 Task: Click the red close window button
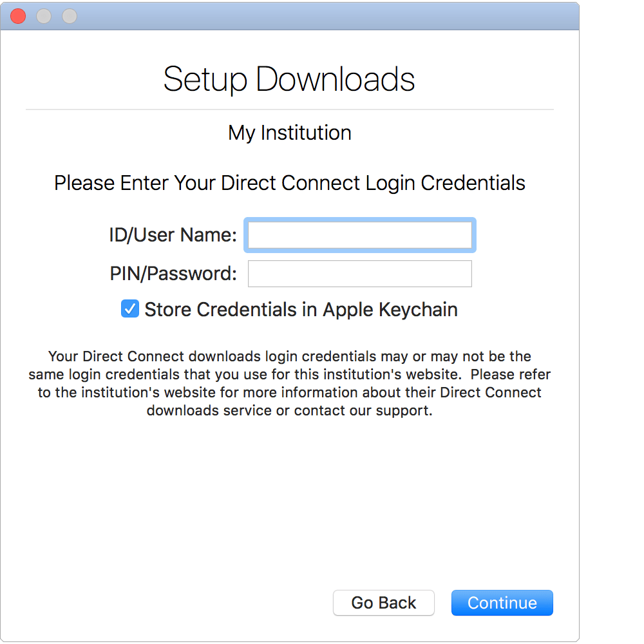coord(18,16)
